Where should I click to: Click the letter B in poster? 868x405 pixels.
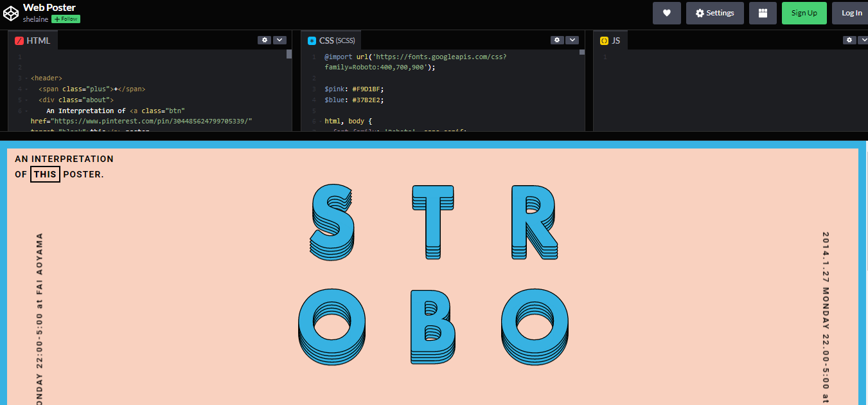click(433, 327)
